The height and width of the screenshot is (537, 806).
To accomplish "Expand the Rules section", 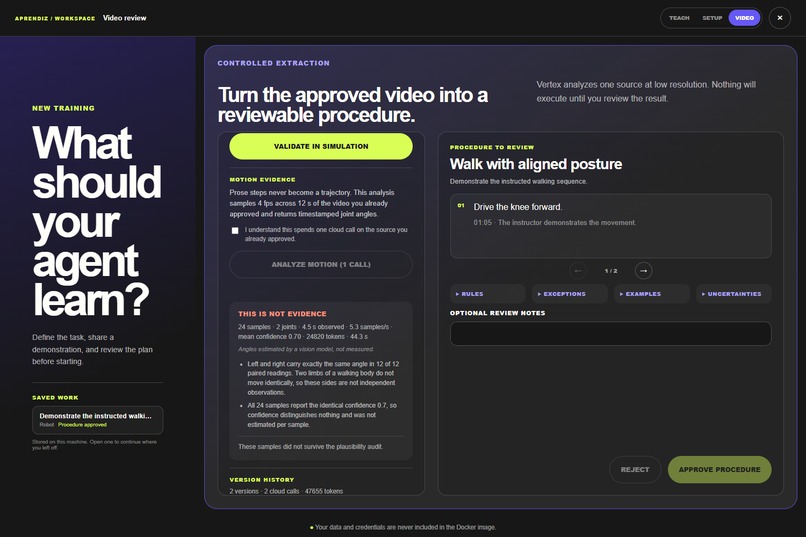I will click(x=487, y=294).
